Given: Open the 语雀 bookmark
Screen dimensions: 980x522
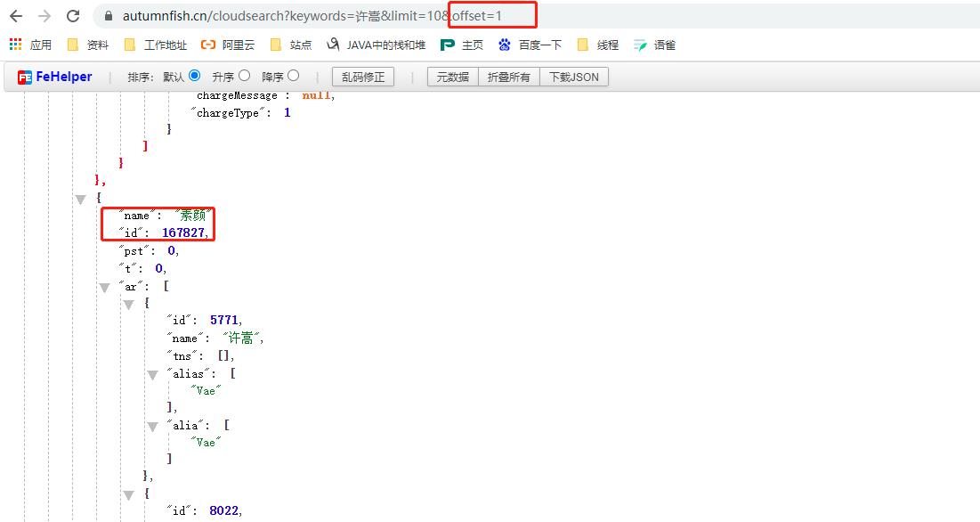Looking at the screenshot, I should point(654,45).
